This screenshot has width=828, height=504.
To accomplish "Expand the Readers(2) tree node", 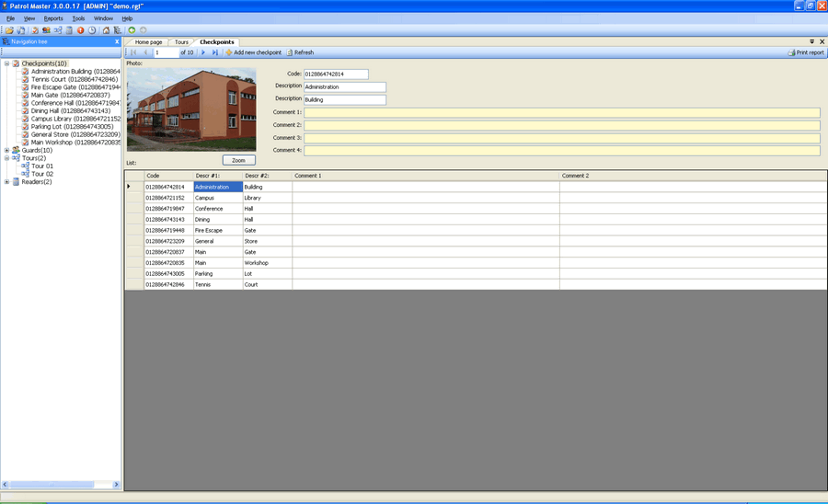I will click(x=6, y=182).
